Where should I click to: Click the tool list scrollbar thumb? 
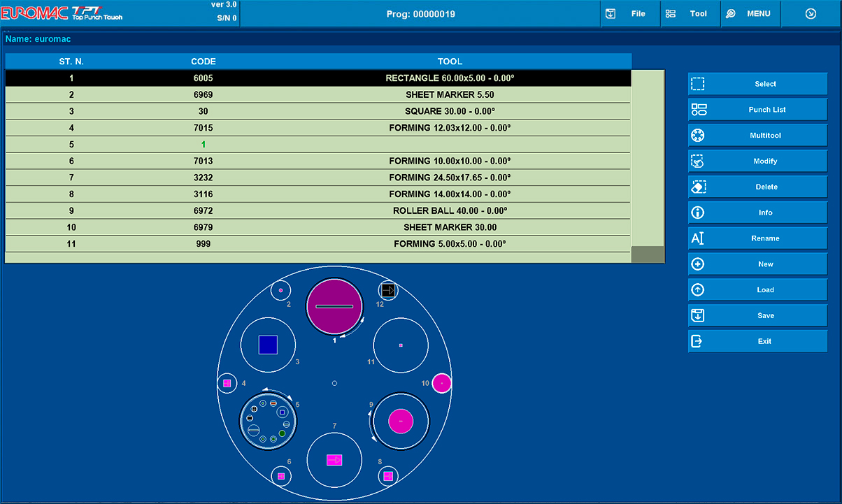[x=648, y=254]
